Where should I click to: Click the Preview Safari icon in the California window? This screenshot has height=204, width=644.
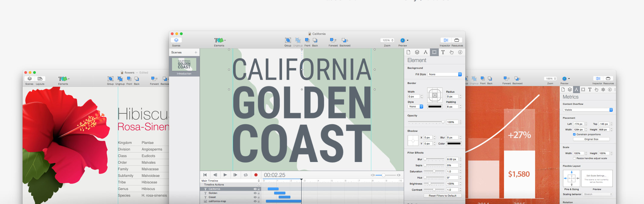403,40
